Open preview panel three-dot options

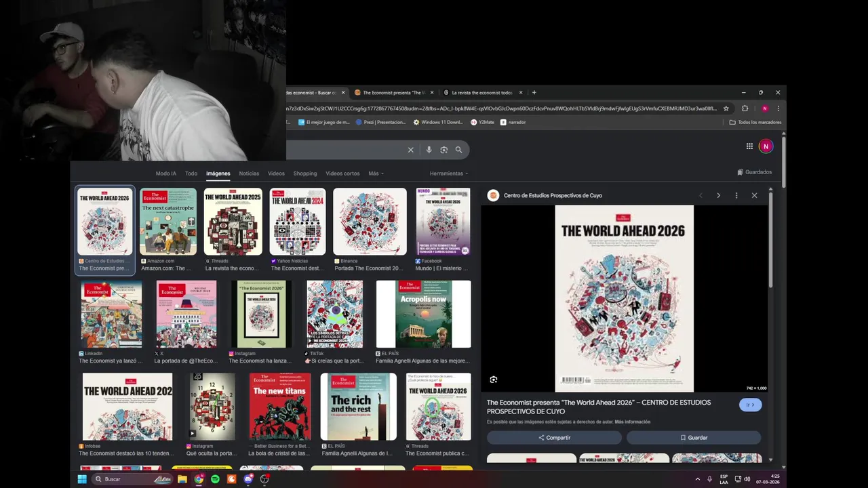736,195
